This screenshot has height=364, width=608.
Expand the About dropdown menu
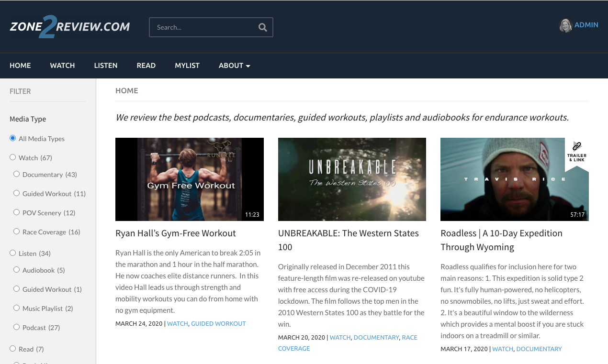tap(235, 66)
